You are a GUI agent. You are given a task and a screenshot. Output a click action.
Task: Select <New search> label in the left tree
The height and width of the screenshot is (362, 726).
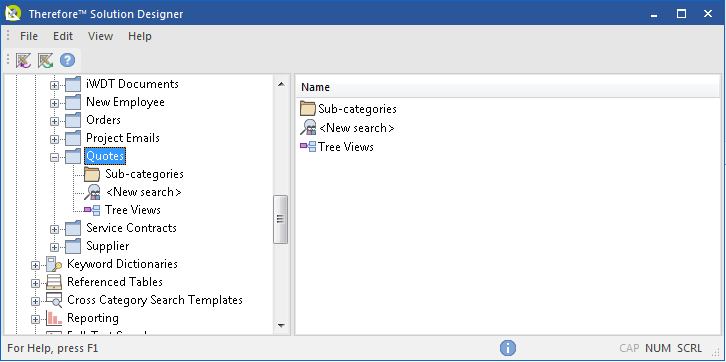[x=144, y=192]
